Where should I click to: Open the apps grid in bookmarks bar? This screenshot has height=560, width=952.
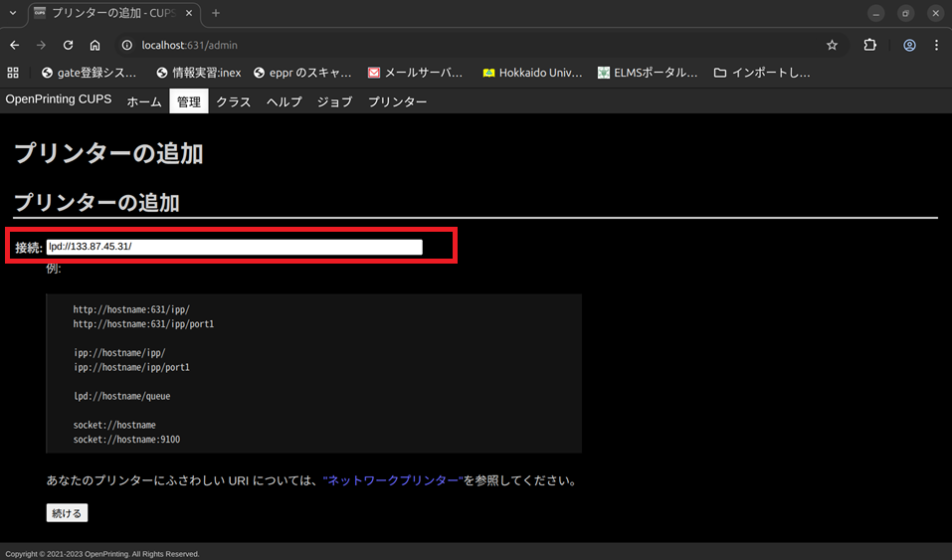14,73
